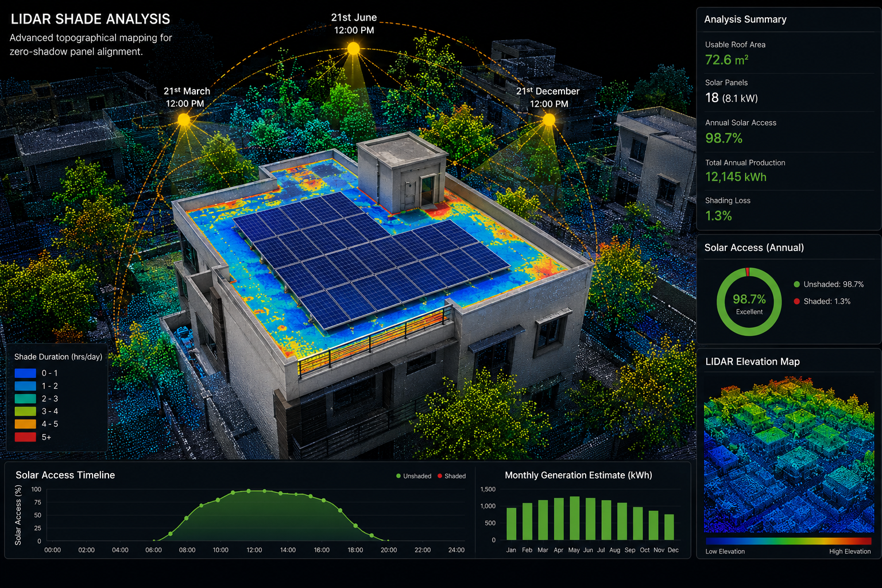882x588 pixels.
Task: Click the 1.3% shading loss value
Action: (x=718, y=216)
